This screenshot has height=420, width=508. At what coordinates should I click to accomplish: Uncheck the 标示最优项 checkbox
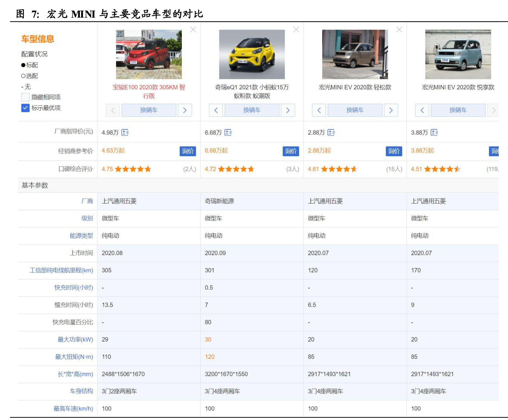[x=25, y=108]
